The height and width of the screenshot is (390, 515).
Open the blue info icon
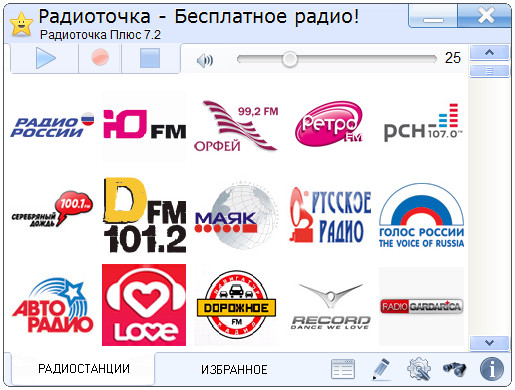point(492,369)
